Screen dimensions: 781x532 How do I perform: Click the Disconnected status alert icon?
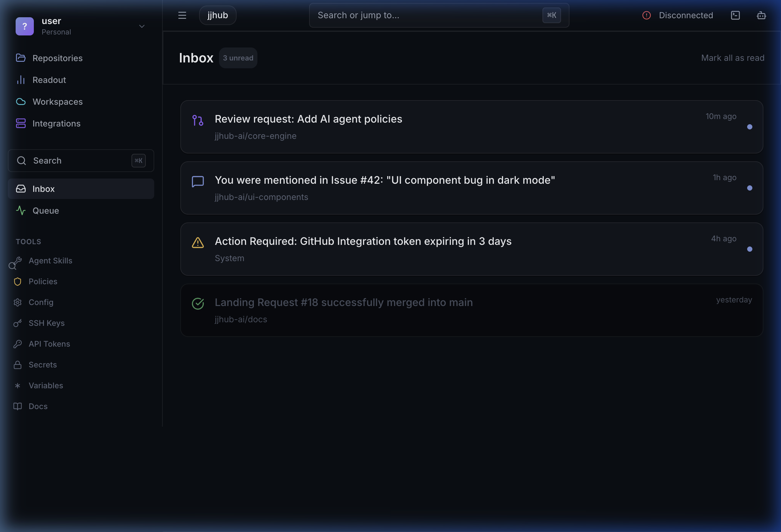point(646,16)
